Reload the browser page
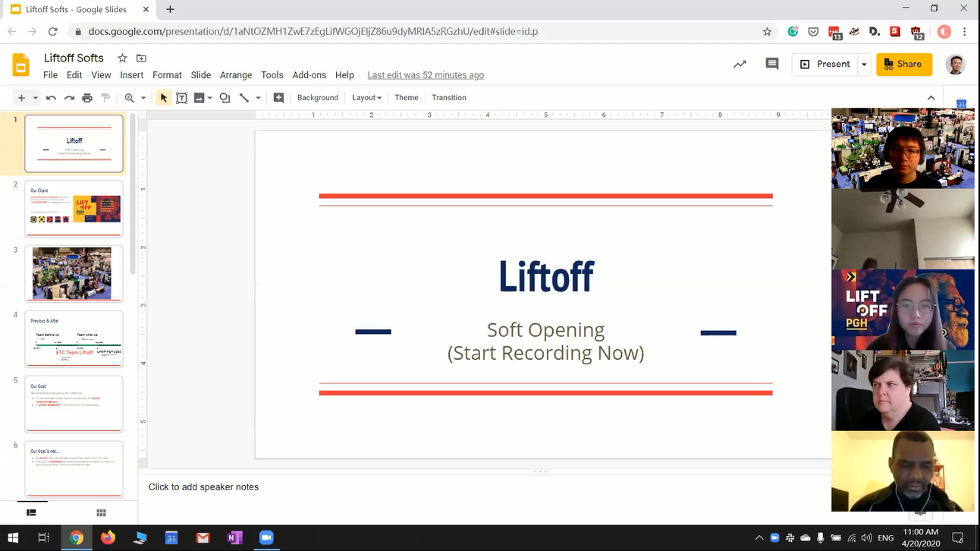 click(x=52, y=32)
